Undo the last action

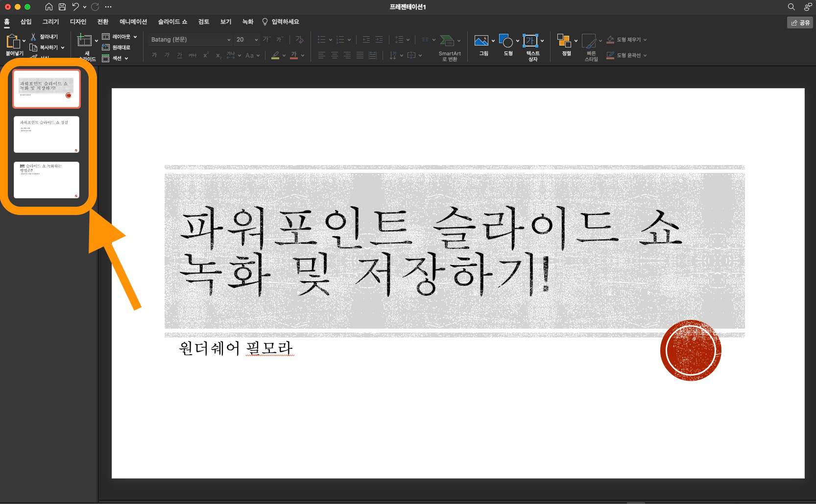coord(75,7)
